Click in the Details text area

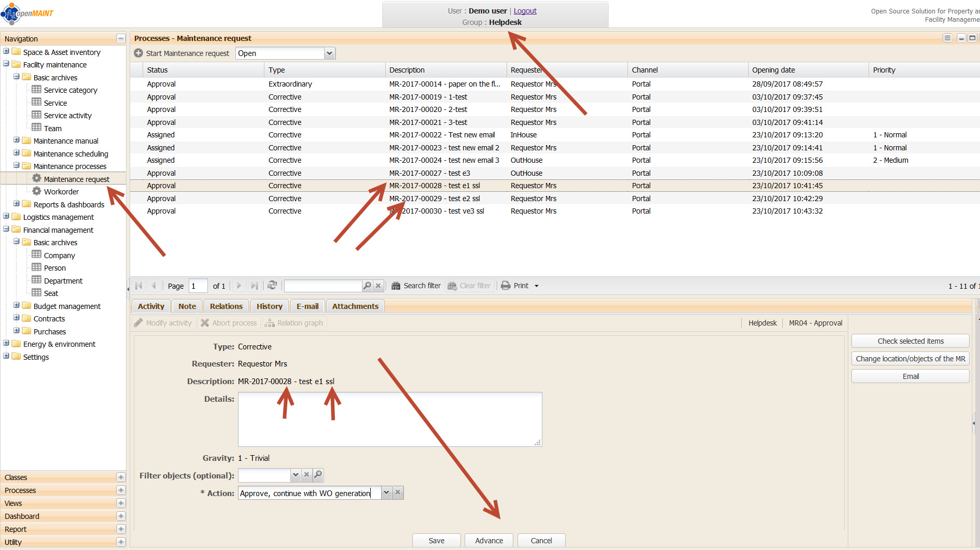click(x=389, y=419)
